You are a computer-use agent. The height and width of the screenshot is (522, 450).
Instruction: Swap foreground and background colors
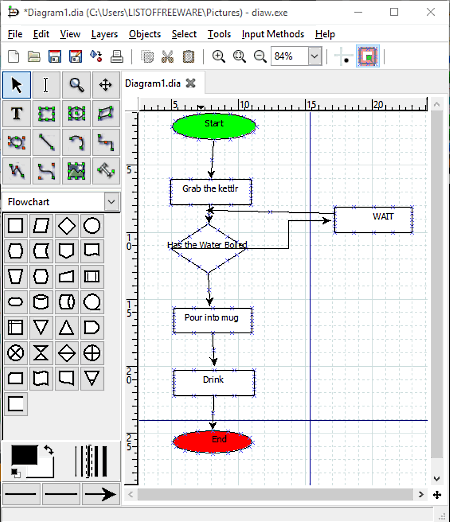49,450
